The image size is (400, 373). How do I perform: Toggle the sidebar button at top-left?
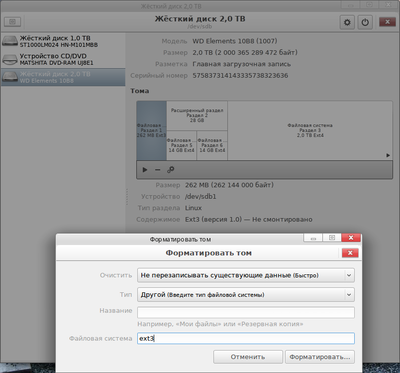[x=12, y=22]
